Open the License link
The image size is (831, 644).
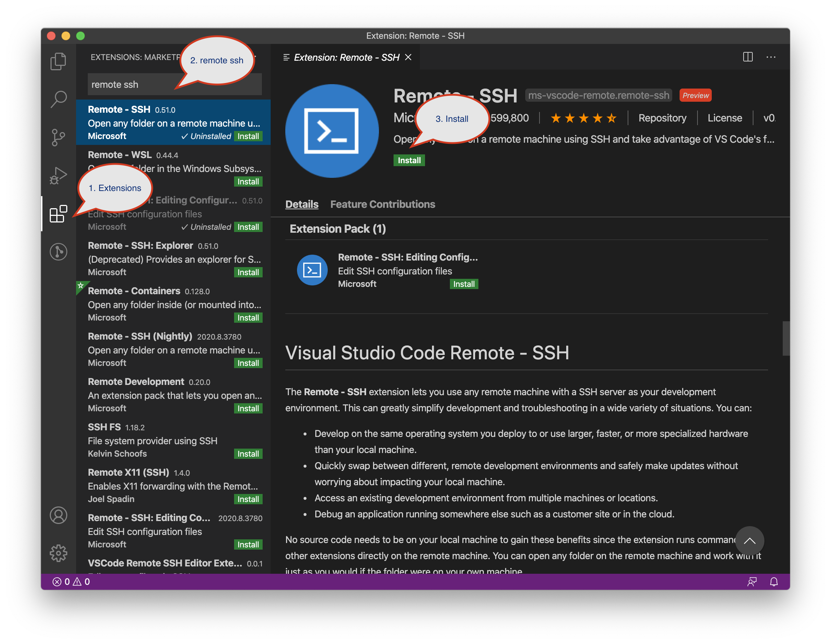click(x=725, y=118)
